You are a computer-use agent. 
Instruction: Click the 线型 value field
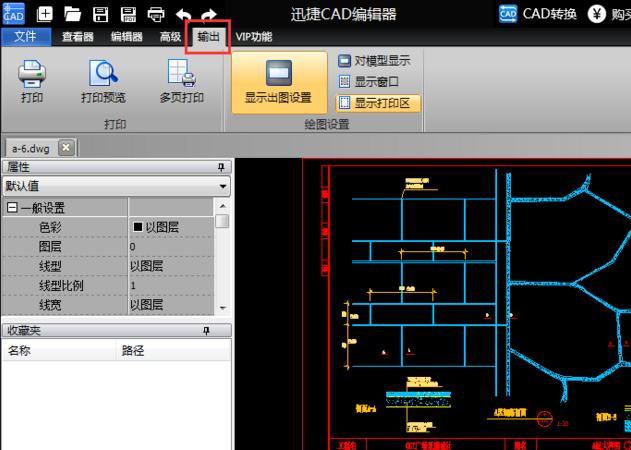(171, 266)
